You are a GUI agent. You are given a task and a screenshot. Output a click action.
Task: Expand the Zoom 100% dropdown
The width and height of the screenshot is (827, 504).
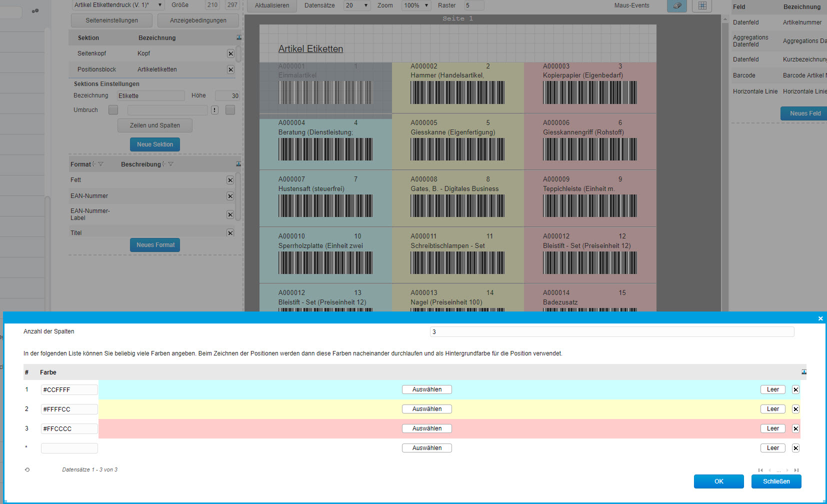[x=416, y=5]
